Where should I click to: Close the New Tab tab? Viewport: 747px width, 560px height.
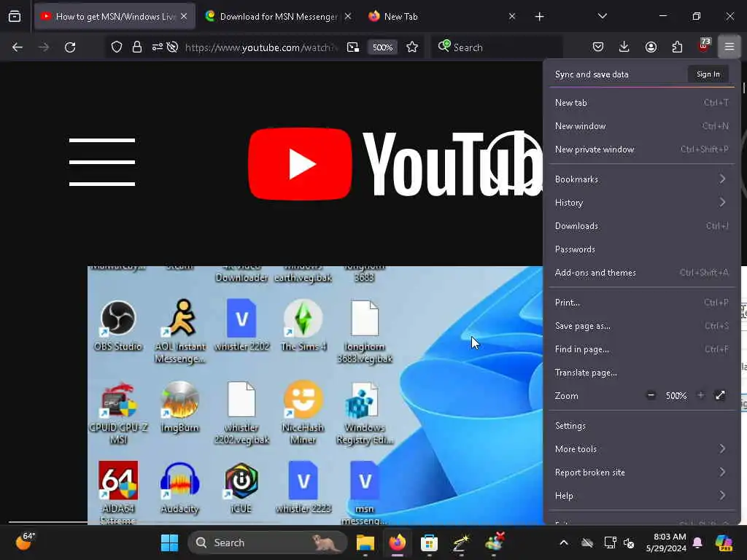[512, 16]
